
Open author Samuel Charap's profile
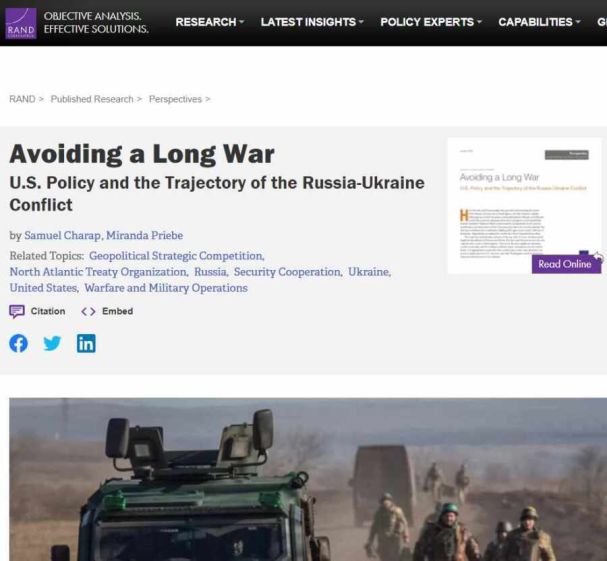[x=63, y=235]
